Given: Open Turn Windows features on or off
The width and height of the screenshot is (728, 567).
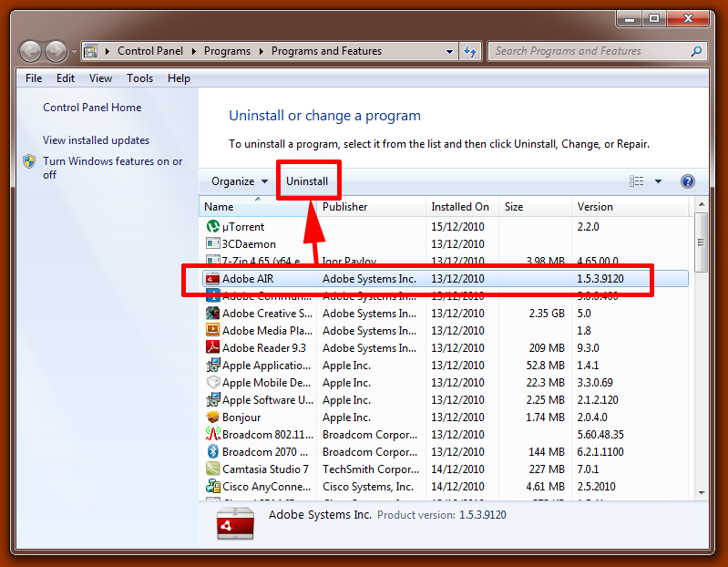Looking at the screenshot, I should [112, 168].
